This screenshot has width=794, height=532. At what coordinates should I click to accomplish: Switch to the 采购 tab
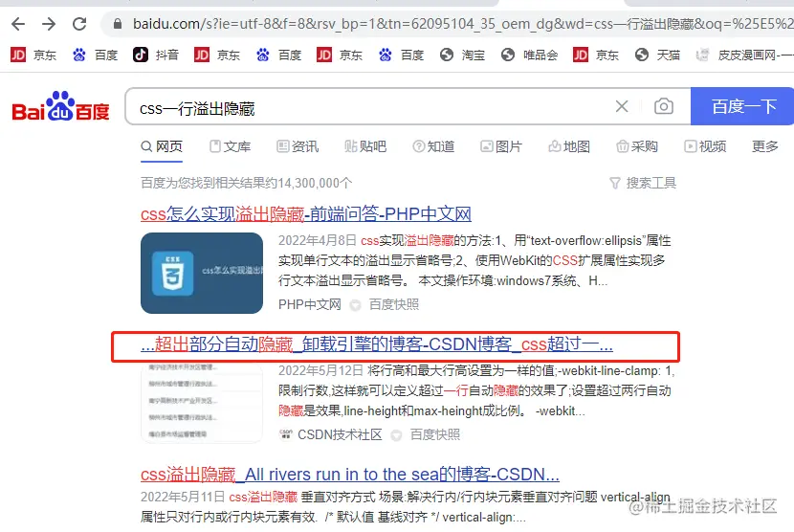click(637, 146)
